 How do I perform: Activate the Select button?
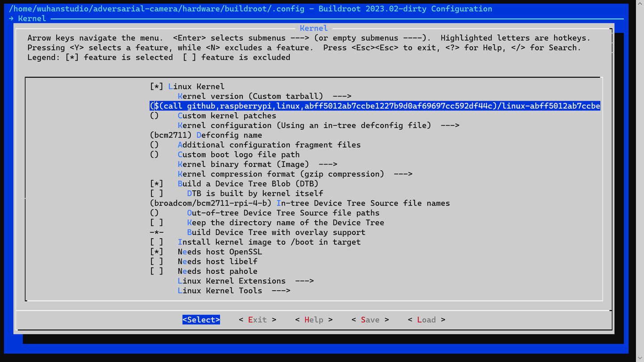pyautogui.click(x=201, y=320)
